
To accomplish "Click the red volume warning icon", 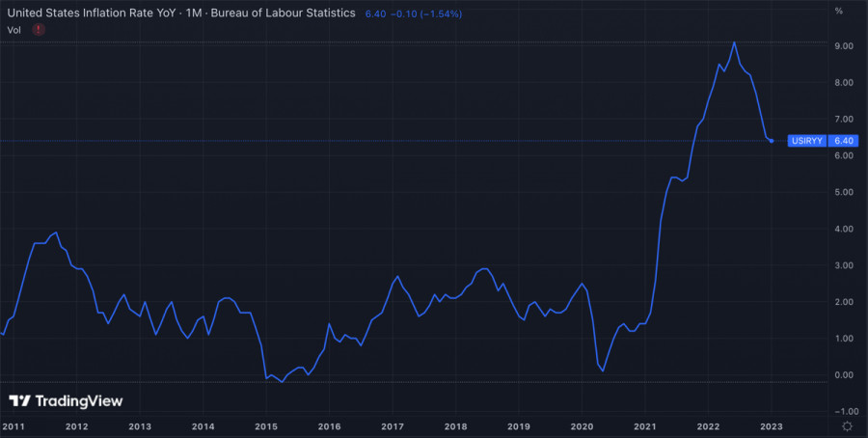I will (38, 30).
